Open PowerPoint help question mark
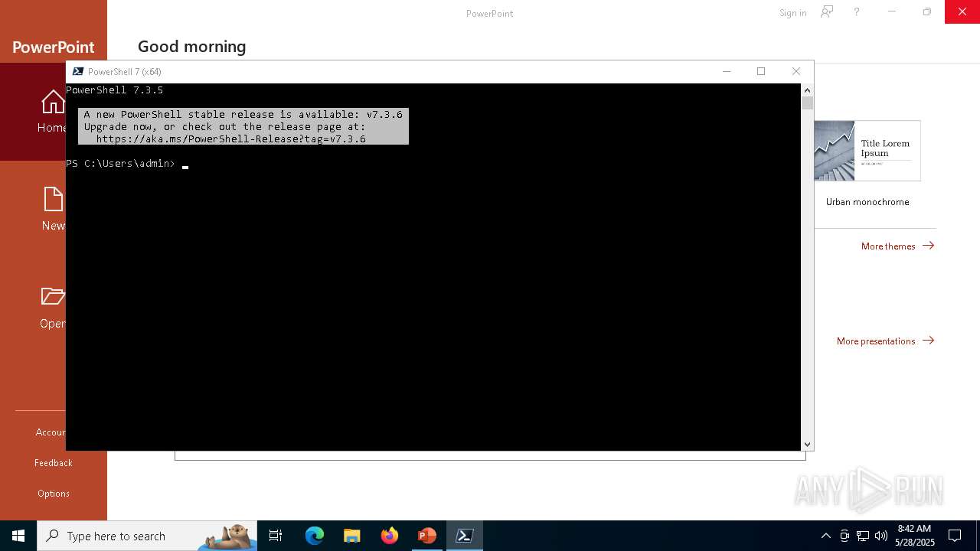Screen dimensions: 980x551 pos(857,12)
